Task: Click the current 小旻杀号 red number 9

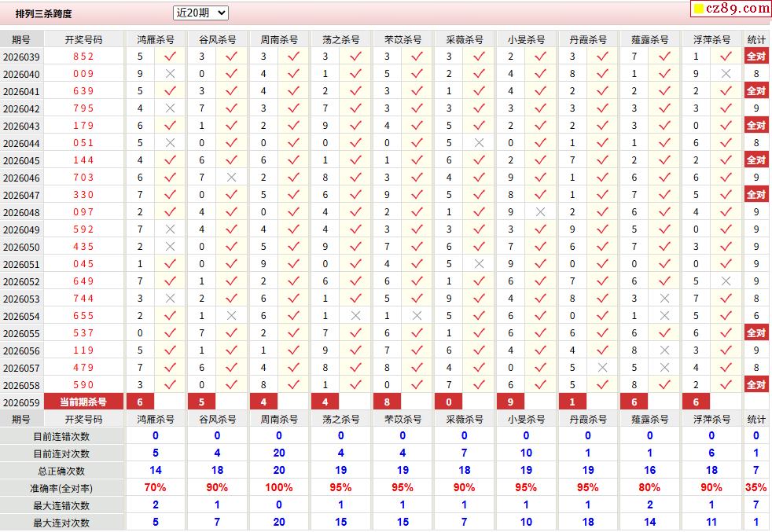Action: [x=510, y=402]
